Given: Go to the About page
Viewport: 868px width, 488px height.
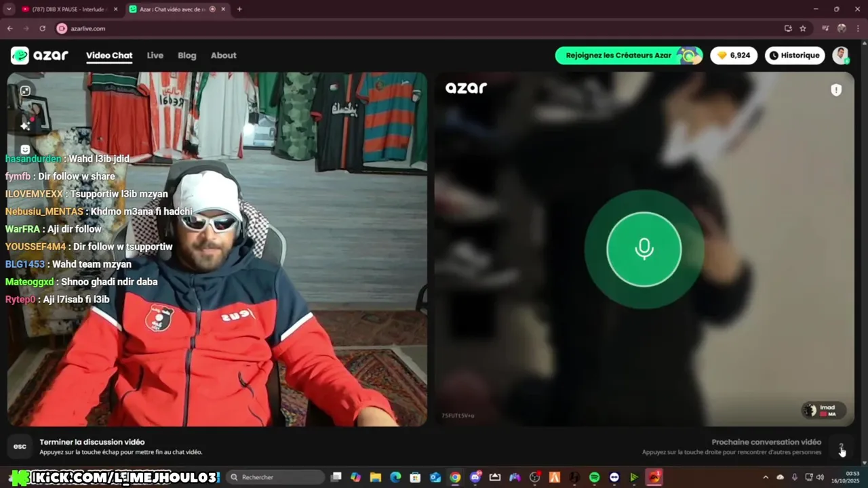Looking at the screenshot, I should click(223, 56).
